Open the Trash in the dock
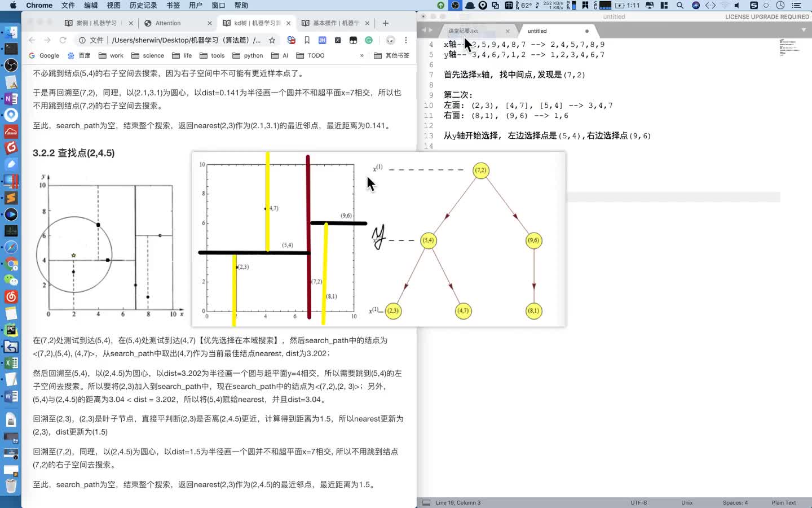812x508 pixels. tap(11, 486)
